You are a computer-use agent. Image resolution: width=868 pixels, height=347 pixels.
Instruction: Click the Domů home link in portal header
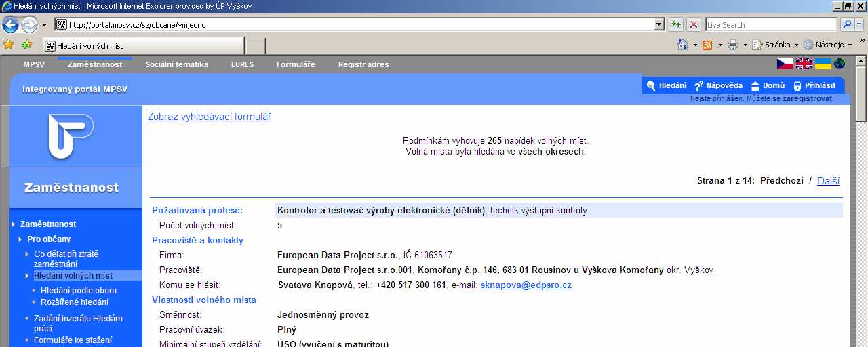(768, 85)
